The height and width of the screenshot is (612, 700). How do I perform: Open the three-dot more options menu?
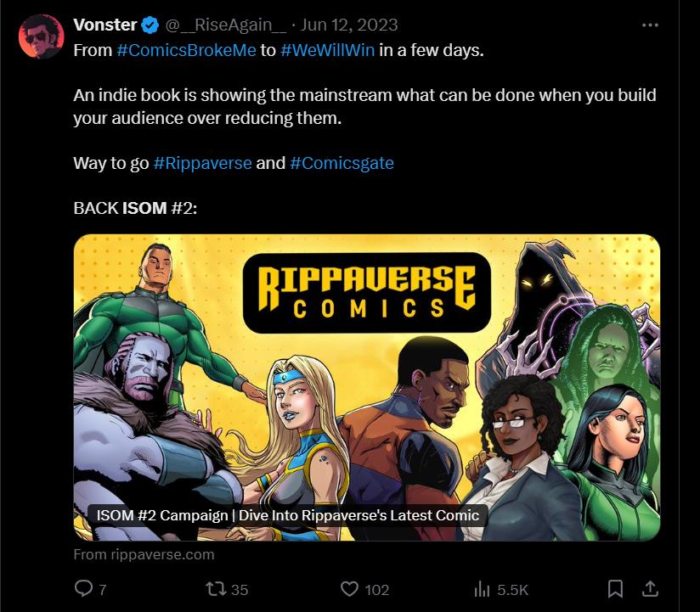650,25
